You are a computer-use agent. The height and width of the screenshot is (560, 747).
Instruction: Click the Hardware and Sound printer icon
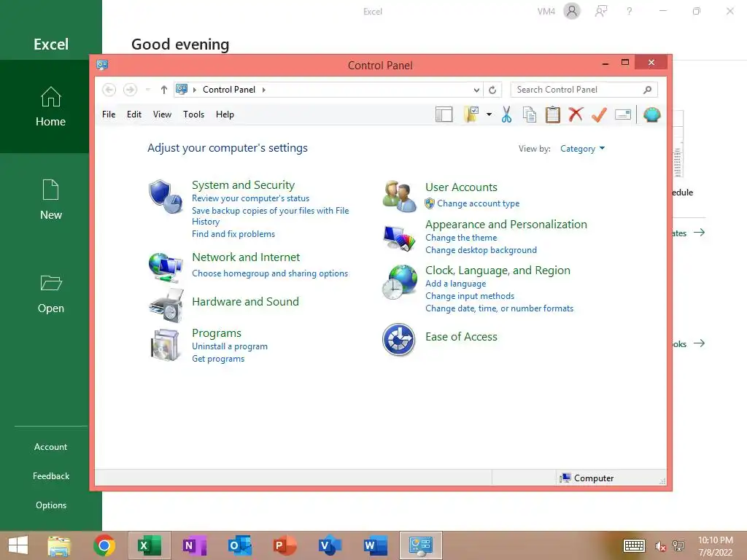pyautogui.click(x=166, y=306)
